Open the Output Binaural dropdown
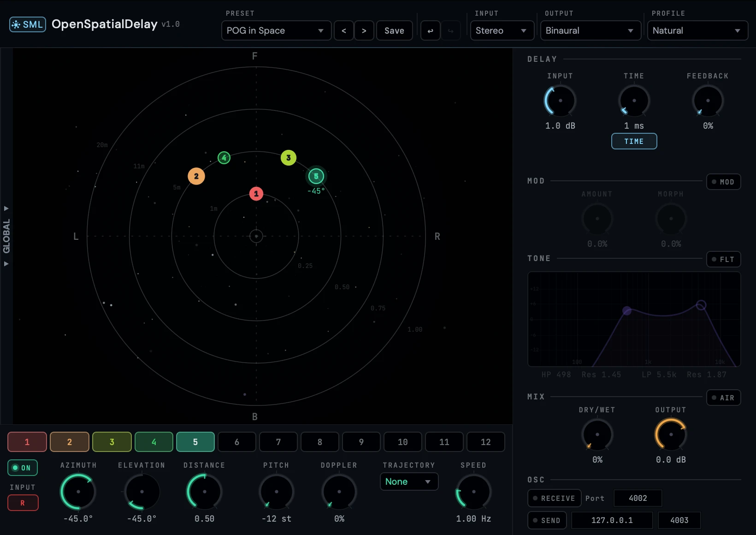This screenshot has width=756, height=535. point(591,30)
